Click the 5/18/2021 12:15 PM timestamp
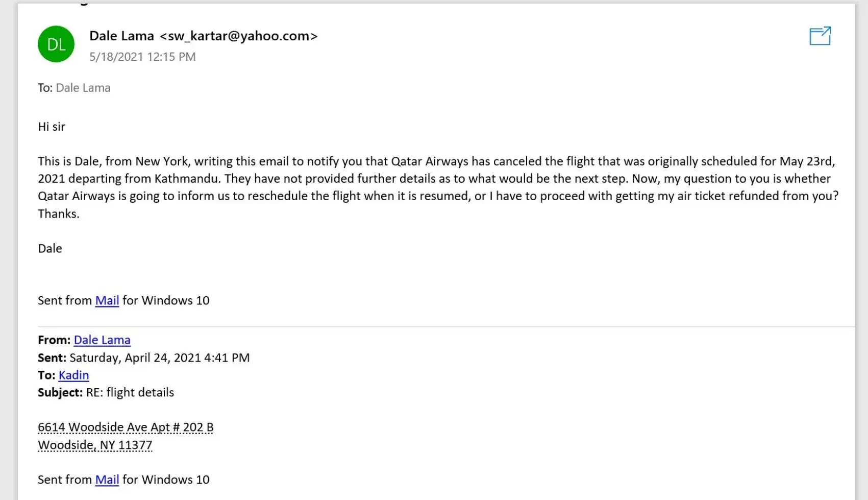 coord(142,57)
